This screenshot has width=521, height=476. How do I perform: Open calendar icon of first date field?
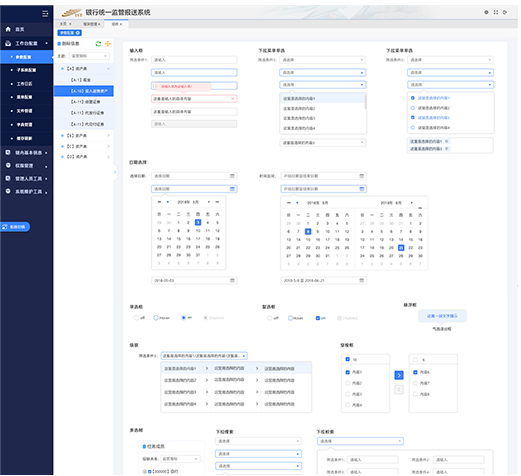tap(232, 176)
